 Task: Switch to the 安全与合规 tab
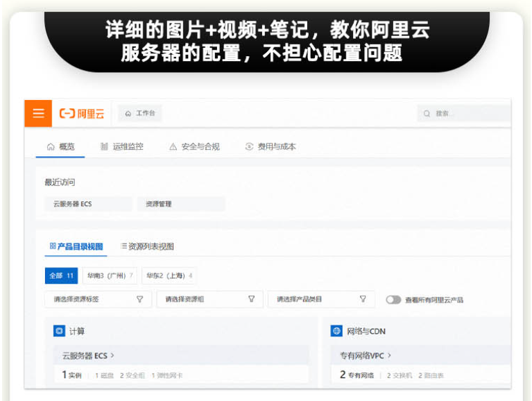[x=194, y=146]
